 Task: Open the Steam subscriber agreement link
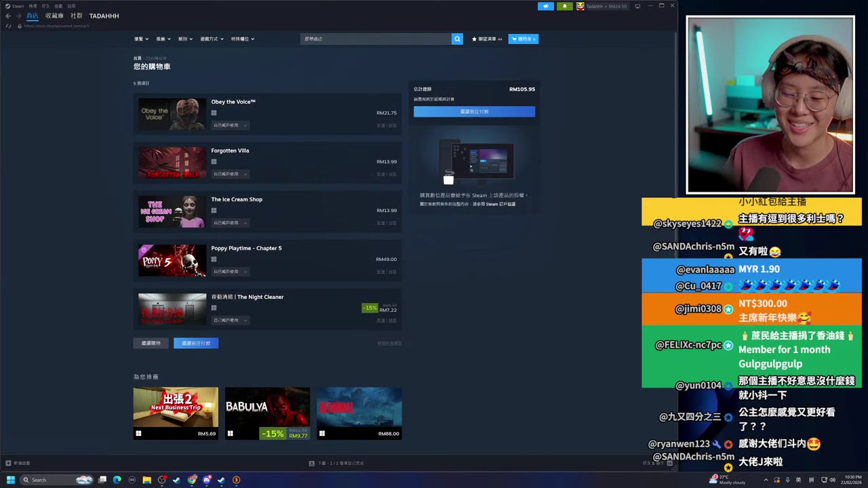(x=500, y=204)
